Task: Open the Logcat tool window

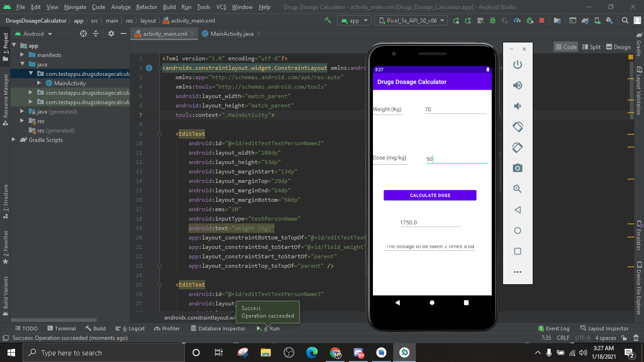Action: pos(129,329)
